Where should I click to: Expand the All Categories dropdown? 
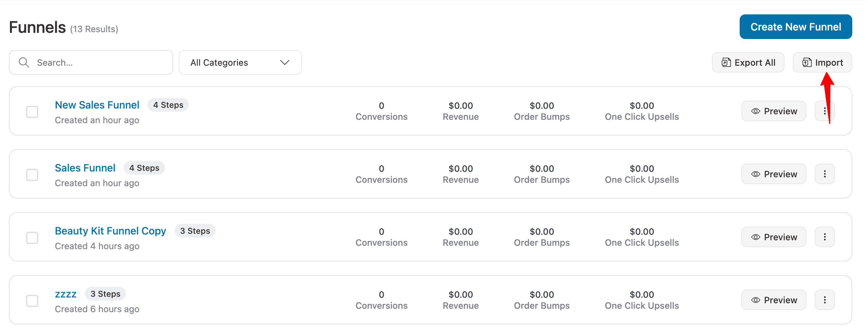[240, 62]
